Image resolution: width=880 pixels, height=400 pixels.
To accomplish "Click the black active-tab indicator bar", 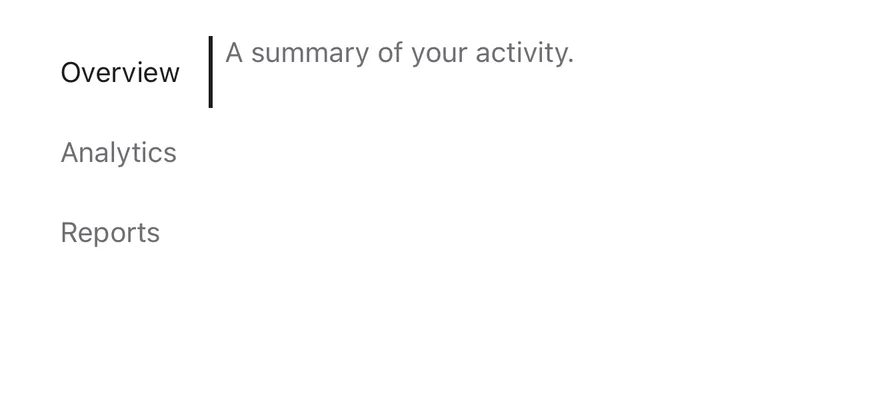I will [x=210, y=72].
